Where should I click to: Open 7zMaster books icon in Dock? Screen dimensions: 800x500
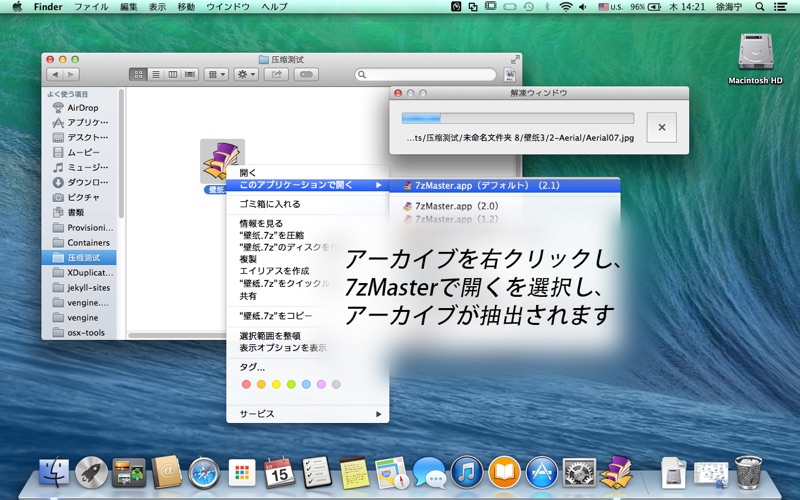click(616, 471)
